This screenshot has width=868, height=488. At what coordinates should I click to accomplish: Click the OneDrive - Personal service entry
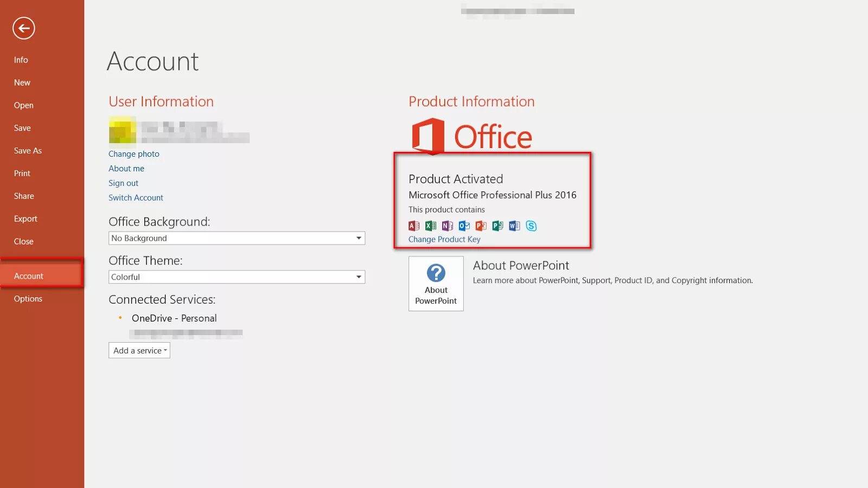tap(174, 318)
